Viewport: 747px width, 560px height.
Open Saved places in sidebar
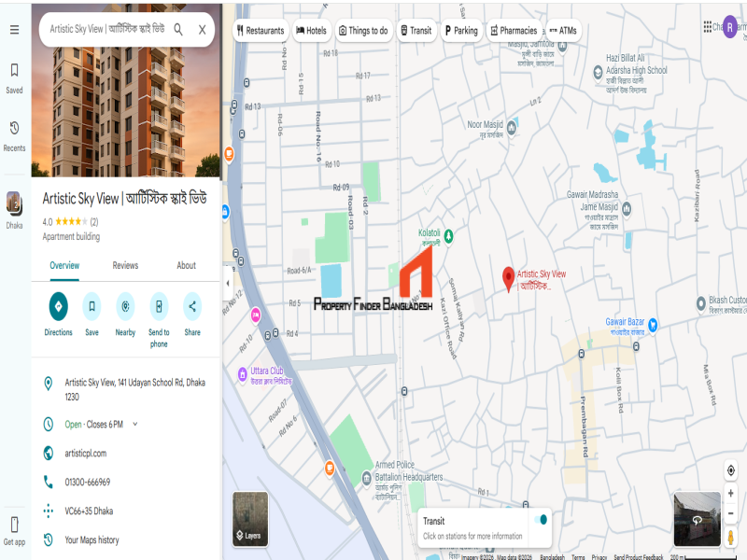click(14, 78)
